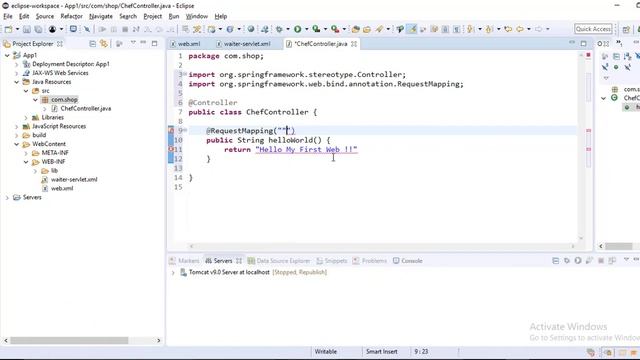This screenshot has height=360, width=640.
Task: Collapse the App1 project node
Action: pyautogui.click(x=7, y=55)
